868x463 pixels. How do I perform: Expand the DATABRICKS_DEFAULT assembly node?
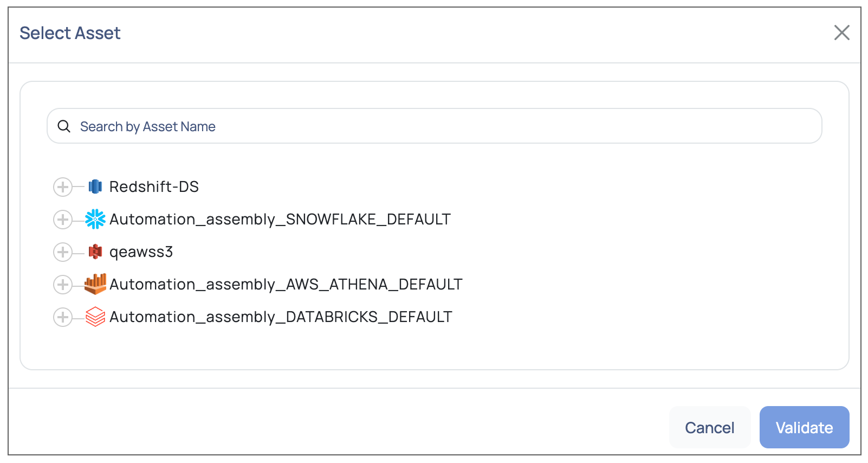(63, 317)
